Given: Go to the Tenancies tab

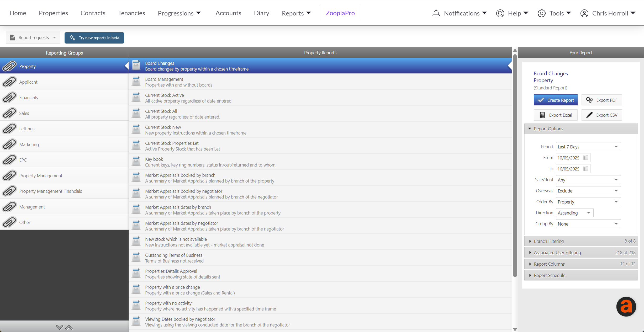Looking at the screenshot, I should [x=131, y=13].
